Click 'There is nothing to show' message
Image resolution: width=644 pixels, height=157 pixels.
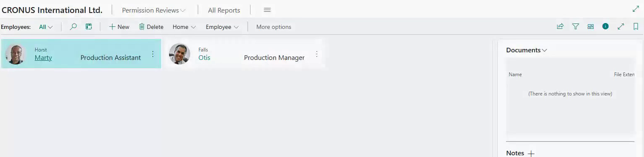click(x=570, y=94)
